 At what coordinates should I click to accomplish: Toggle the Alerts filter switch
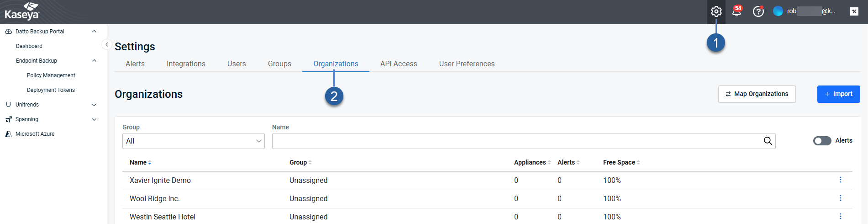point(822,141)
